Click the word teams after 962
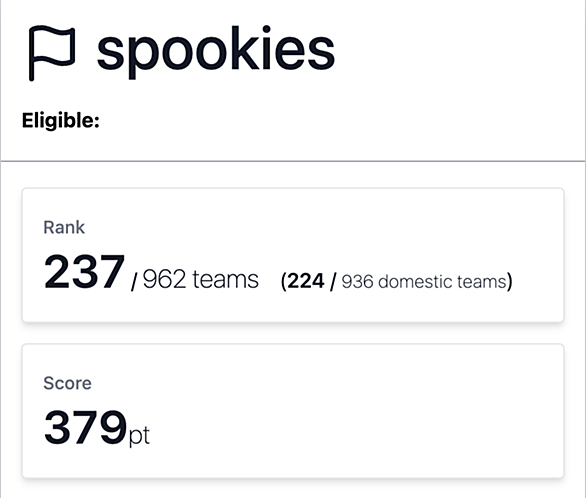586x498 pixels. 225,280
